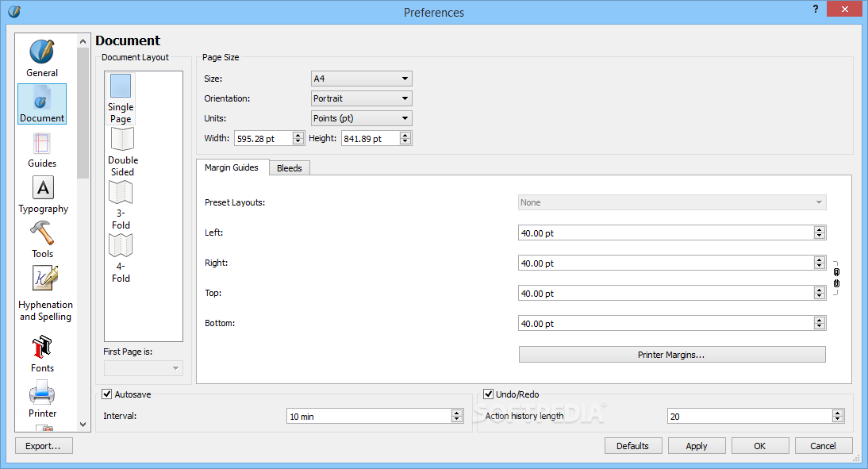Click the Autosave Interval field
Screen dimensions: 868x469
[x=369, y=417]
